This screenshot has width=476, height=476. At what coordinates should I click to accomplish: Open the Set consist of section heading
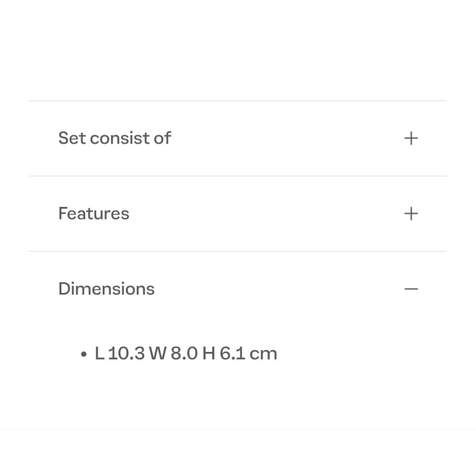coord(114,138)
